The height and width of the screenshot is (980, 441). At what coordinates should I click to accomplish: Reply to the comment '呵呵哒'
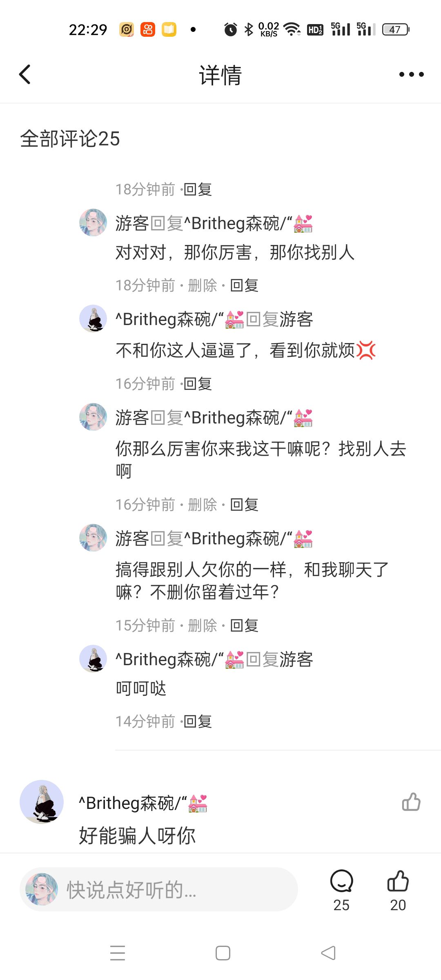click(x=198, y=722)
